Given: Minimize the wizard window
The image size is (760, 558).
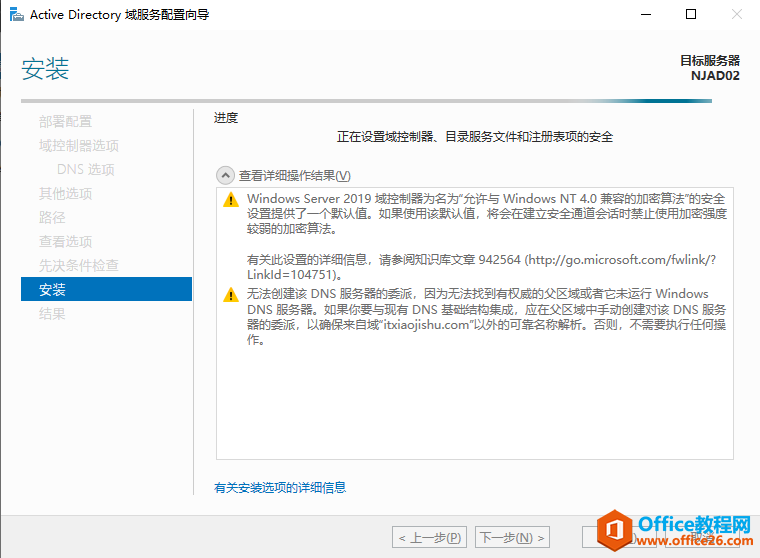Looking at the screenshot, I should [646, 15].
